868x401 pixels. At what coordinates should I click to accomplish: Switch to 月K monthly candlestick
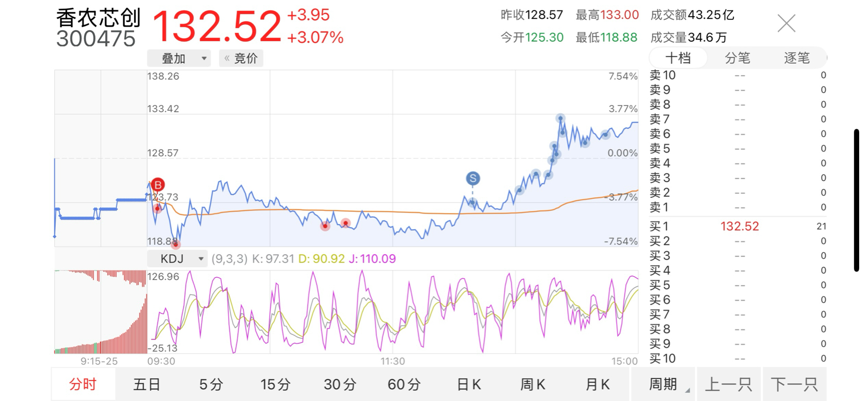tap(597, 384)
